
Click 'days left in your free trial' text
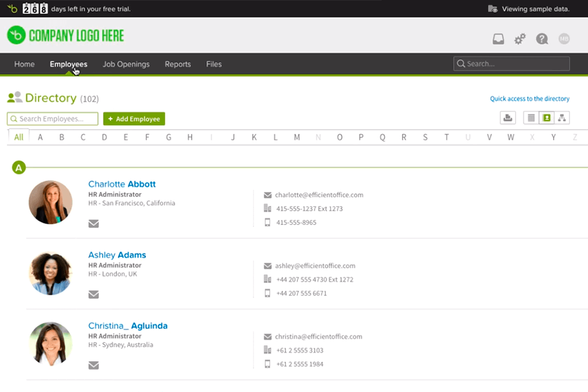click(91, 9)
